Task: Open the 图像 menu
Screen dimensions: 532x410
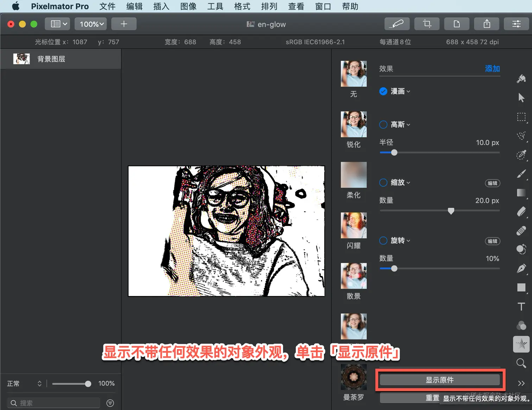Action: pos(188,6)
